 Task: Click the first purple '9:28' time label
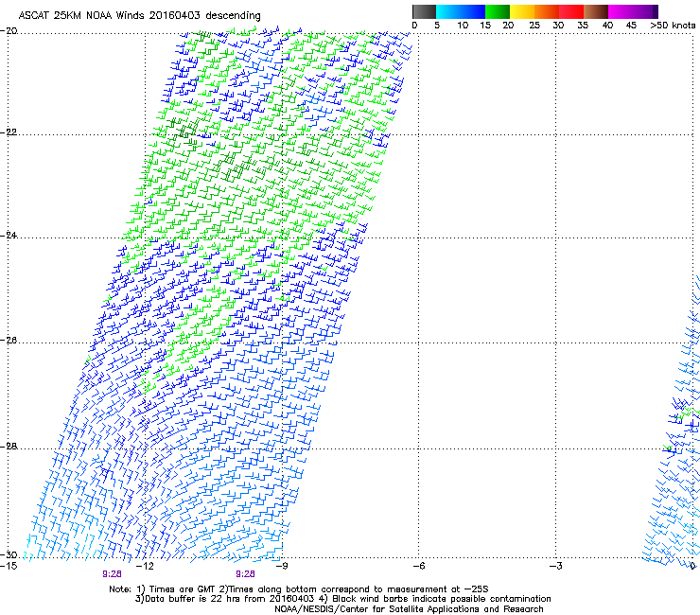point(112,574)
